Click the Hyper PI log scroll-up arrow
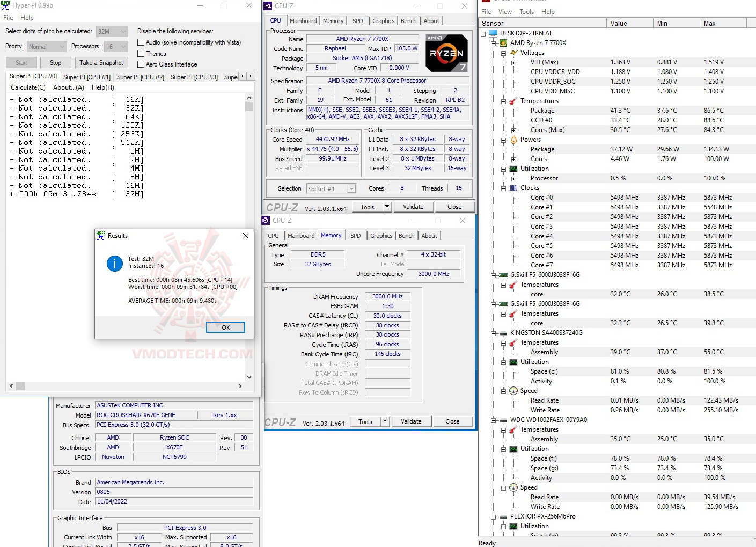Screen dimensions: 756x547 coord(249,98)
